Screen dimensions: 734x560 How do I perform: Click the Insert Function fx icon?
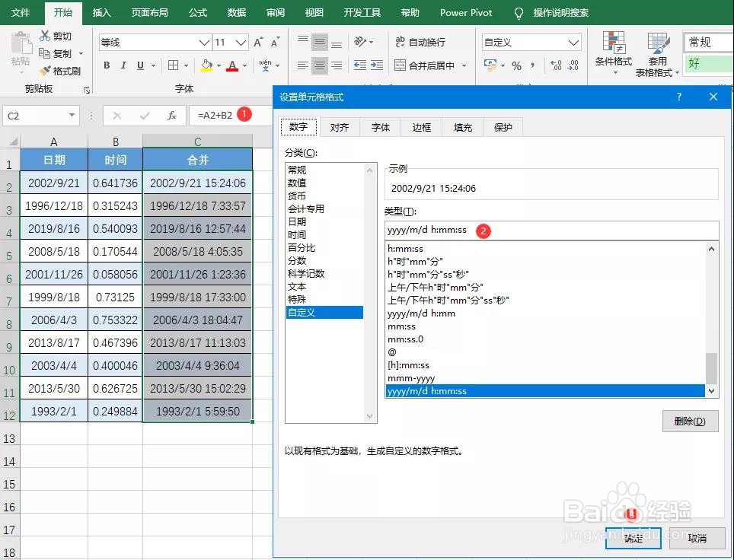[172, 116]
